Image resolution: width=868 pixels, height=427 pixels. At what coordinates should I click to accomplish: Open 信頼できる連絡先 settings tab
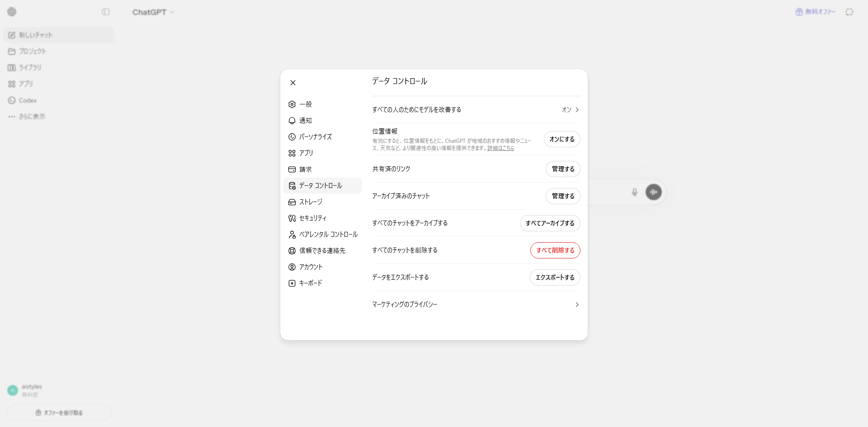[322, 251]
